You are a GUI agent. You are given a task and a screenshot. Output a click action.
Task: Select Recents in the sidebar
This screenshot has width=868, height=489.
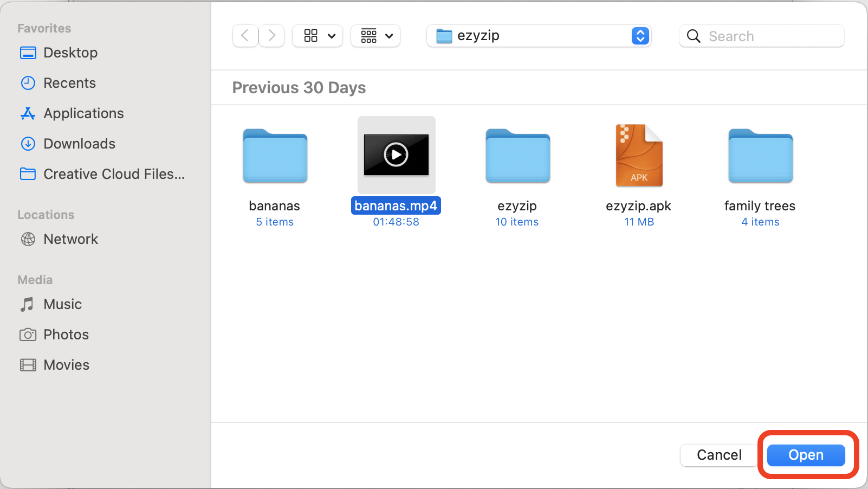click(x=69, y=83)
